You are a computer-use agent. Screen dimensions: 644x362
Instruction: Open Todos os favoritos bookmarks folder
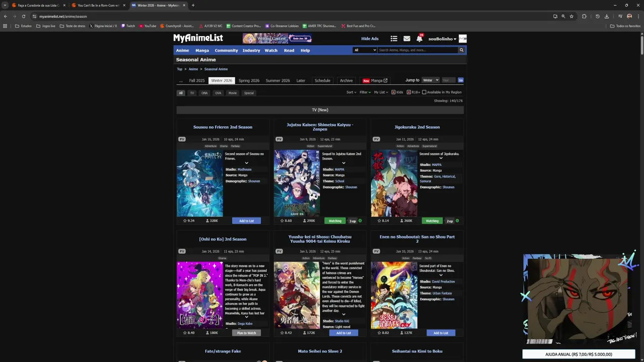tap(625, 26)
